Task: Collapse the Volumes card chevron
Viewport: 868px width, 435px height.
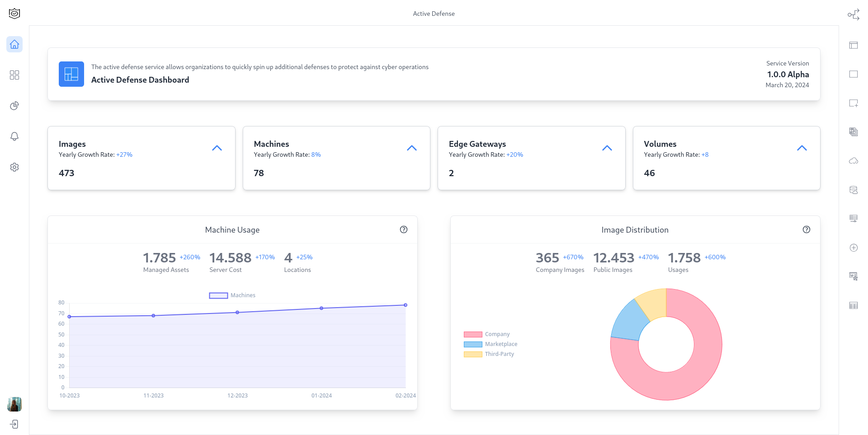Action: (802, 148)
